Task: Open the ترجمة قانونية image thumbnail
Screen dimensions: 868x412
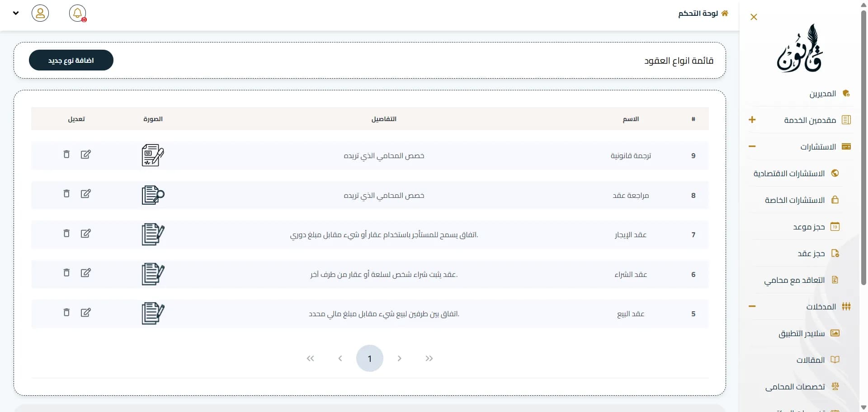Action: 153,155
